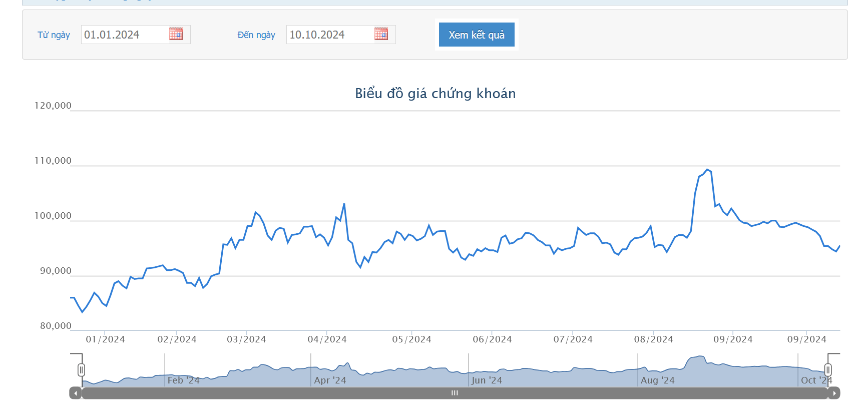Click the start date field 01.01.2024
Screen dimensions: 868x404
pyautogui.click(x=124, y=35)
